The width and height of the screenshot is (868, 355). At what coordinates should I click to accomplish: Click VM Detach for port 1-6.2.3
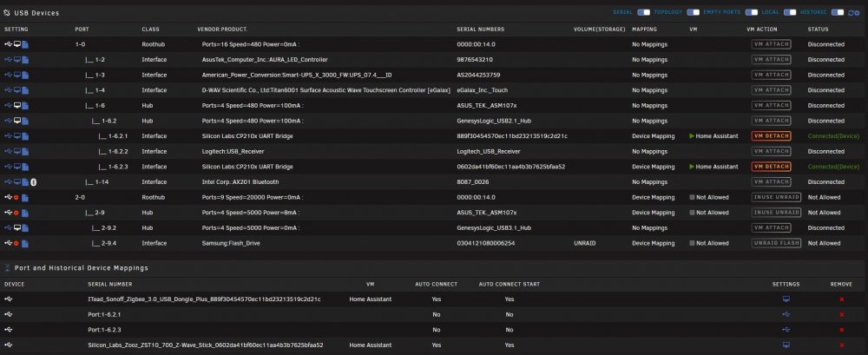tap(771, 167)
